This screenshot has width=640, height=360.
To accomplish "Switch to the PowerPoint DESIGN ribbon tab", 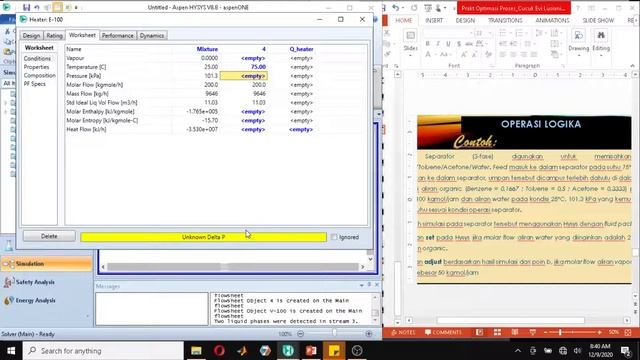I will pos(465,20).
